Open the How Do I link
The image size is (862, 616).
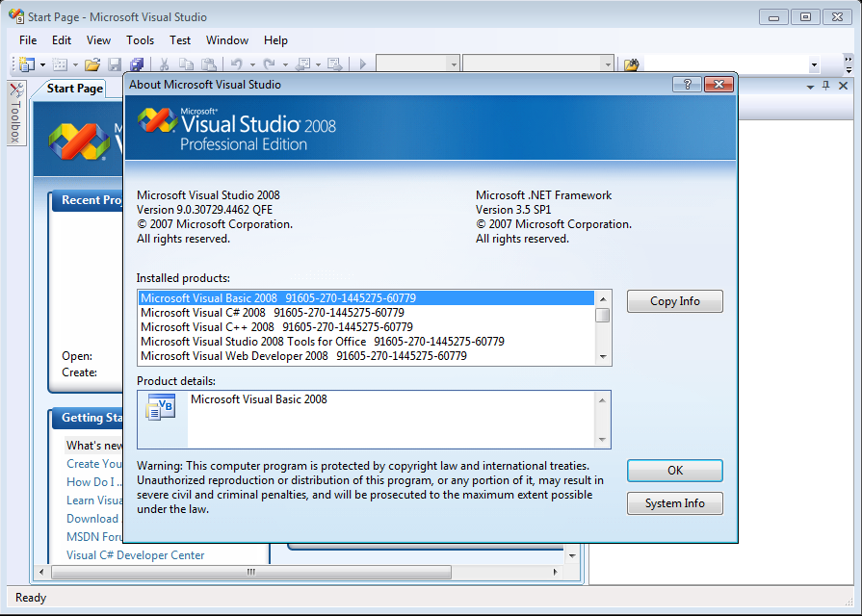point(94,482)
